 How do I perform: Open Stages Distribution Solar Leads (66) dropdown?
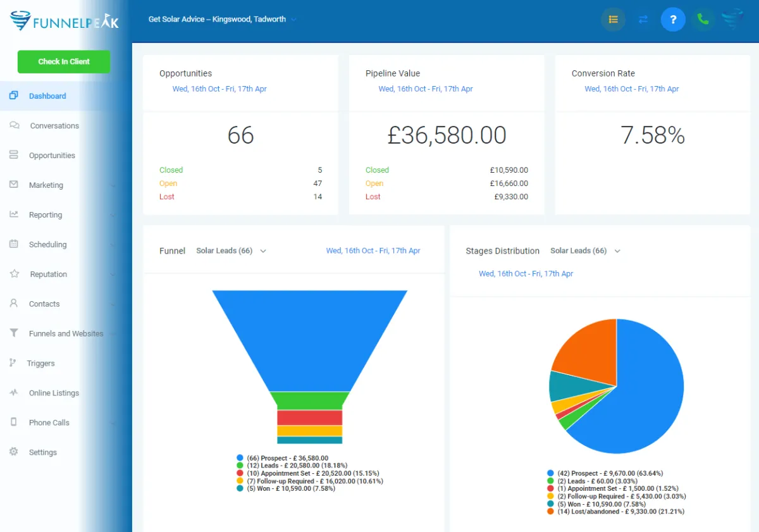[x=585, y=251]
